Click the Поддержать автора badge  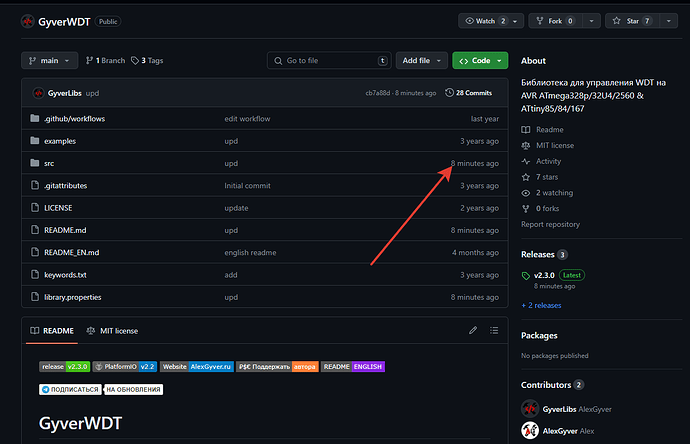[277, 367]
